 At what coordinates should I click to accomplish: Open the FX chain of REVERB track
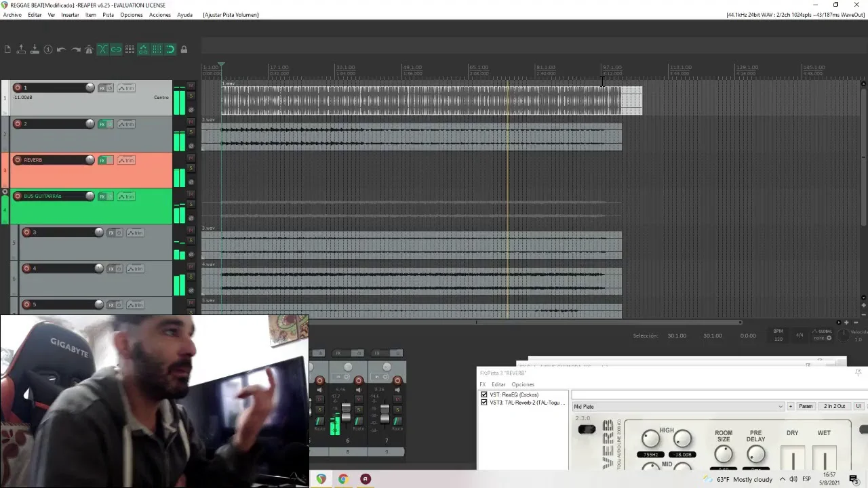(103, 160)
